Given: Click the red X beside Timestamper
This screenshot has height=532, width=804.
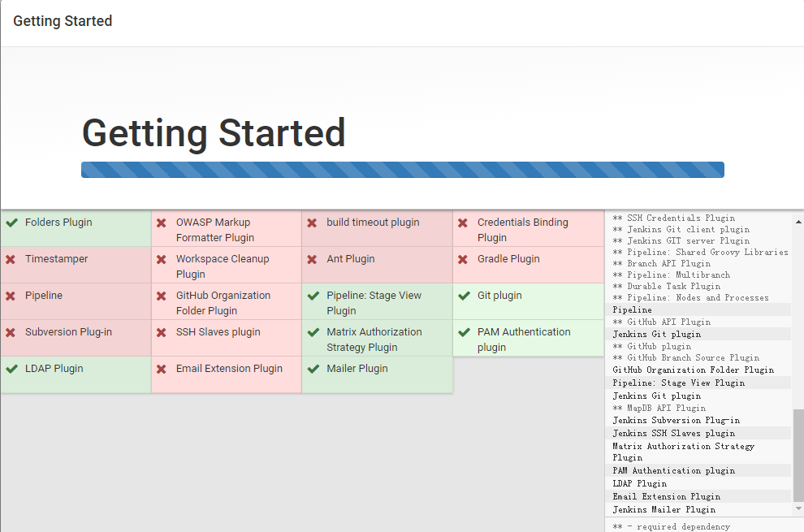Looking at the screenshot, I should coord(11,259).
